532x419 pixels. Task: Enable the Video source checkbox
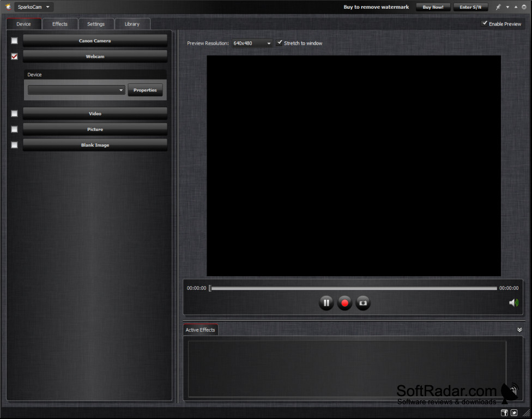tap(14, 113)
